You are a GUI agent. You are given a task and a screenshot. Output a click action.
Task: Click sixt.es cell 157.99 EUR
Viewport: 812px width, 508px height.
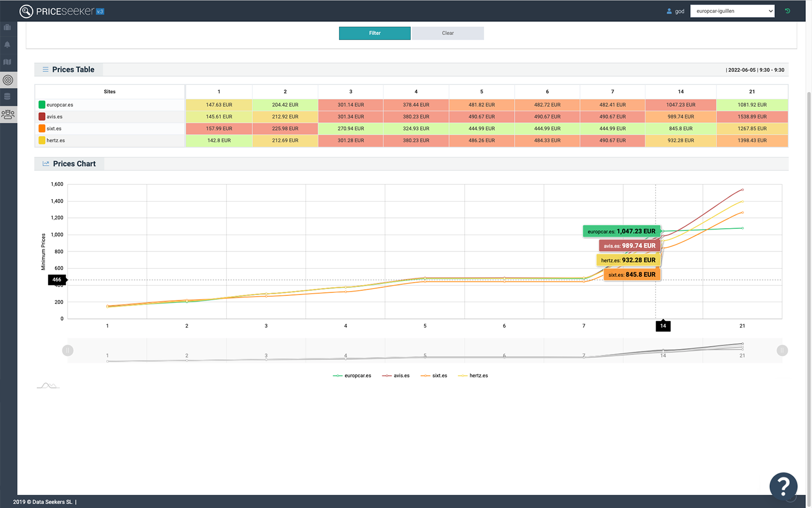[x=219, y=129]
